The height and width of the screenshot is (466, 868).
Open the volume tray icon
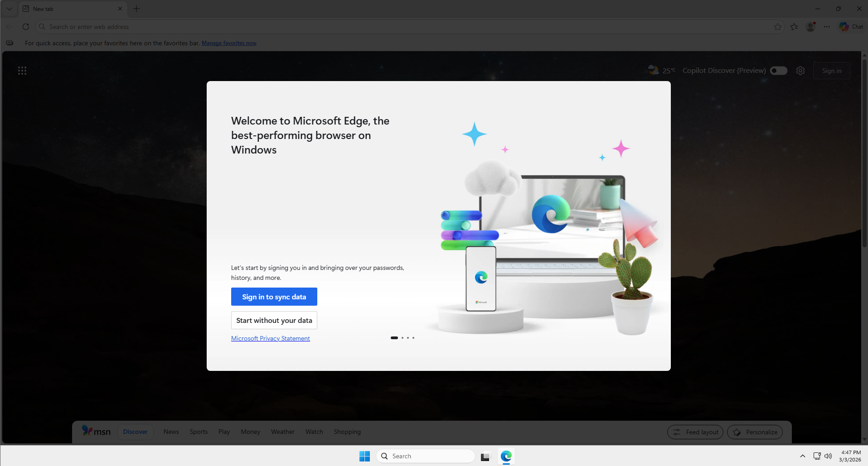click(828, 456)
